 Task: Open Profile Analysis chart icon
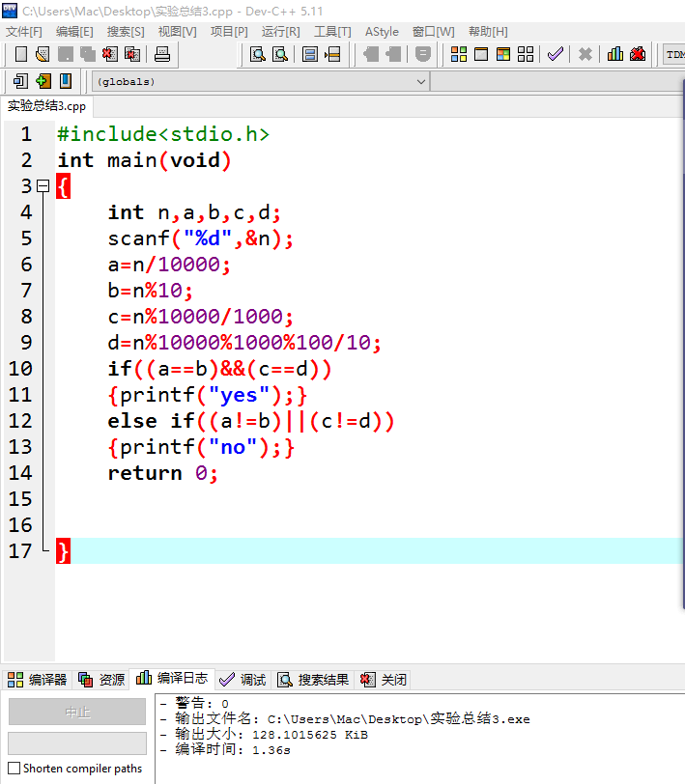pyautogui.click(x=614, y=54)
